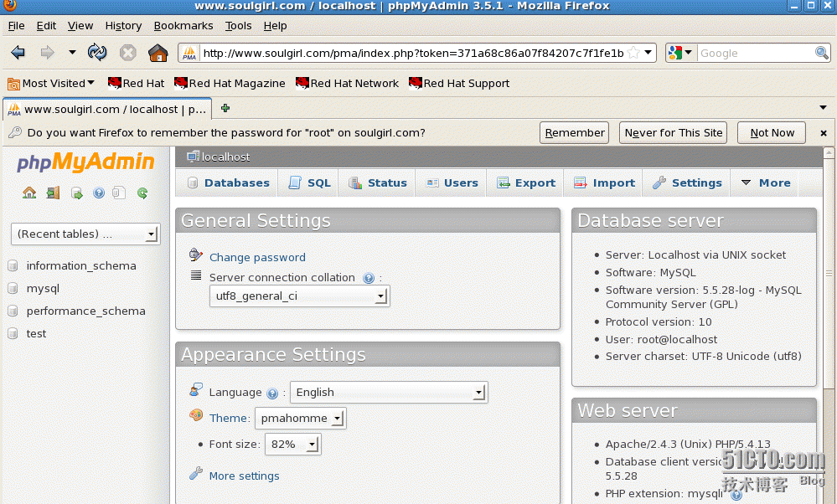Click help icon next to Language label
This screenshot has height=504, width=837.
pos(272,393)
